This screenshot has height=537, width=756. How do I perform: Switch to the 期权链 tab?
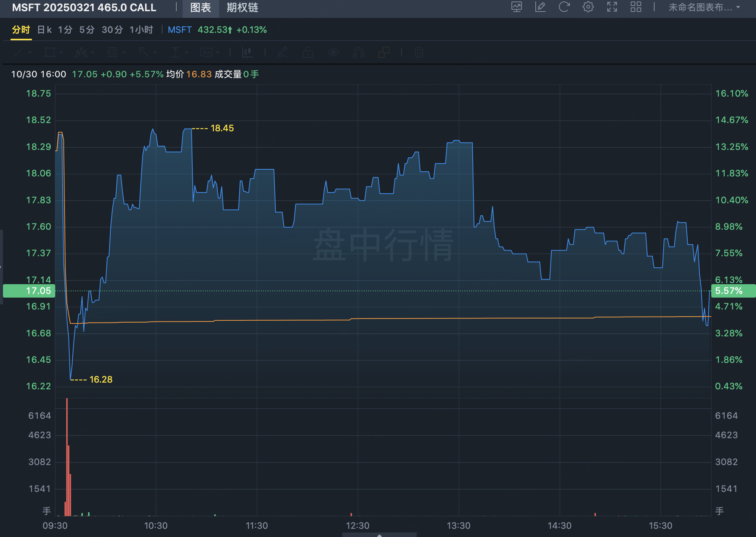(x=242, y=7)
